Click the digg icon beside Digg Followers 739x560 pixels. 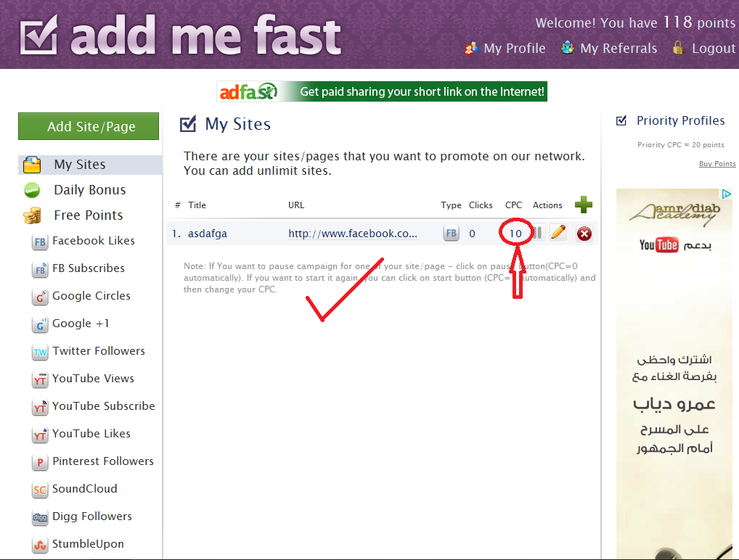pos(40,518)
